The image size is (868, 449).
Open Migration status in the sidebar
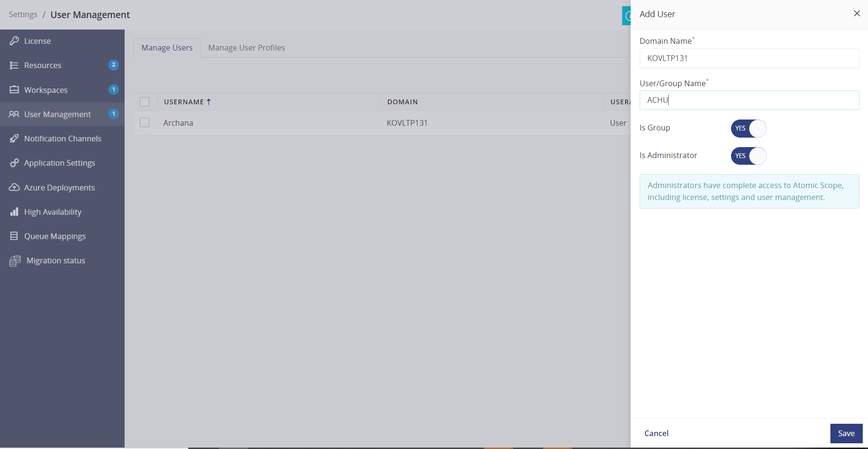click(x=62, y=260)
